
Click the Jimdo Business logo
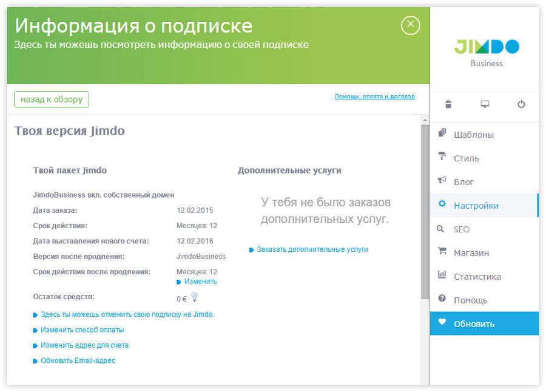[x=487, y=53]
